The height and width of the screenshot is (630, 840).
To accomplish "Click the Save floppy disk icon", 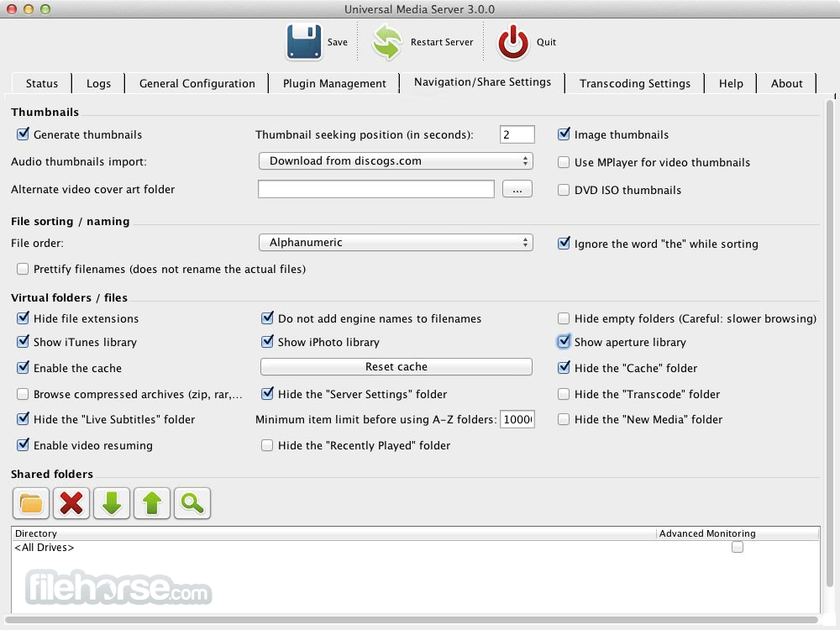I will click(304, 41).
